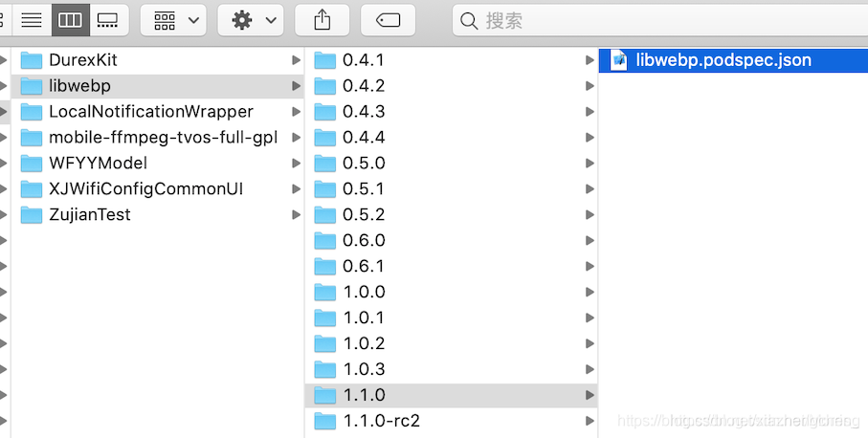
Task: Select the 0.4.3 folder icon
Action: 325,112
